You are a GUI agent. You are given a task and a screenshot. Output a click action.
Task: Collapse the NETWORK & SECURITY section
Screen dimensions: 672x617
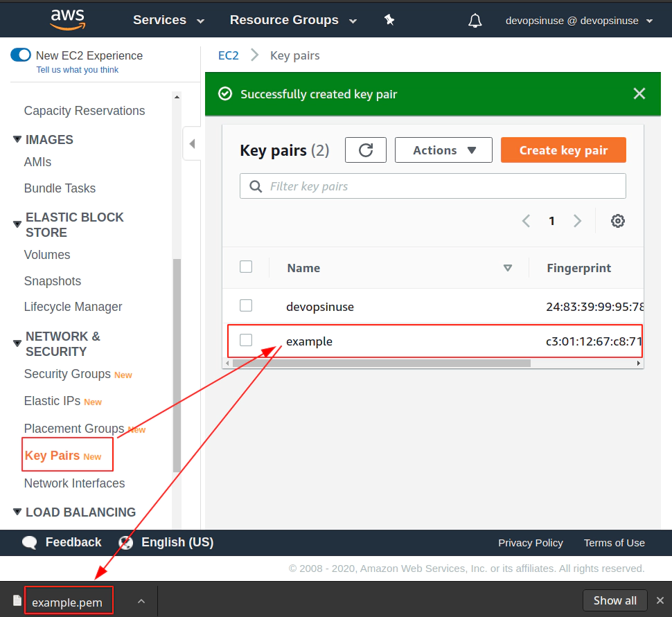17,343
